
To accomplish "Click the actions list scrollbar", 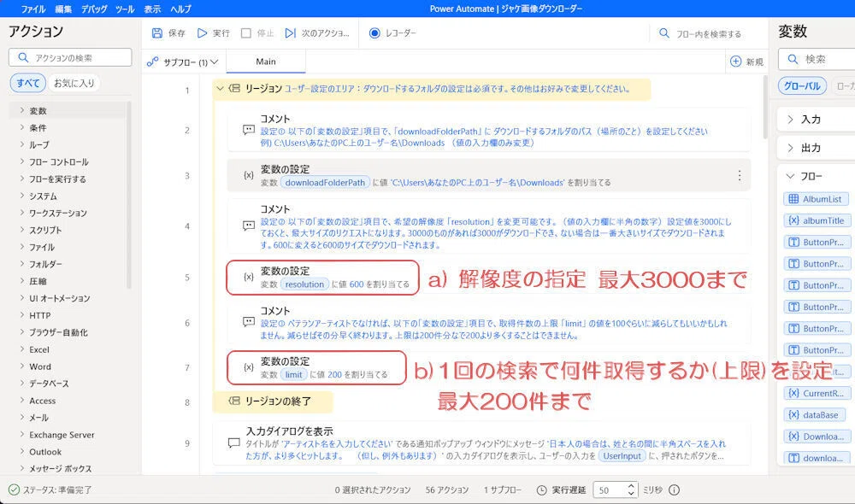I will pyautogui.click(x=129, y=195).
